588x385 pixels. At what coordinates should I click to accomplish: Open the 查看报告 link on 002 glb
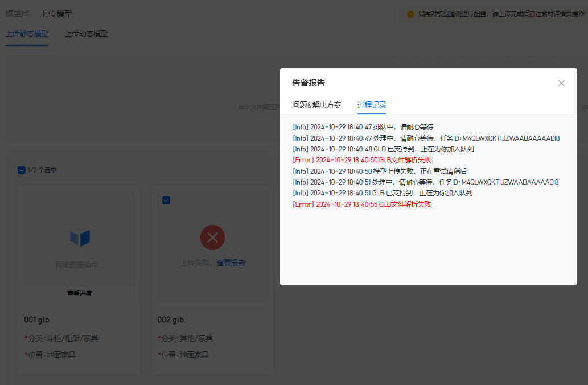pos(231,263)
